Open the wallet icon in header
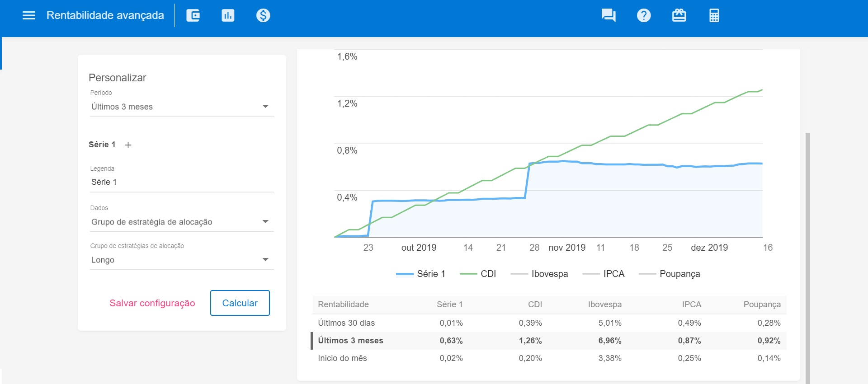The image size is (868, 384). coord(193,15)
